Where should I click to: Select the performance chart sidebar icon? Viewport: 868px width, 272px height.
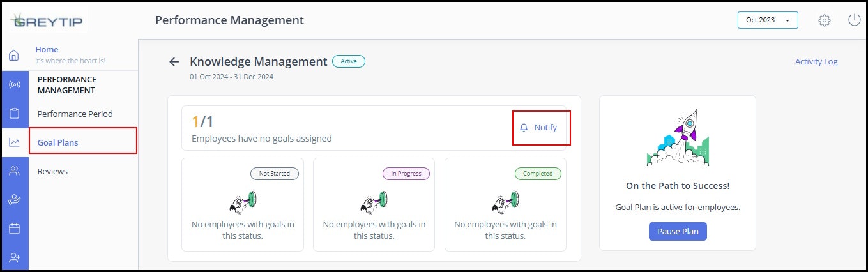(x=14, y=142)
